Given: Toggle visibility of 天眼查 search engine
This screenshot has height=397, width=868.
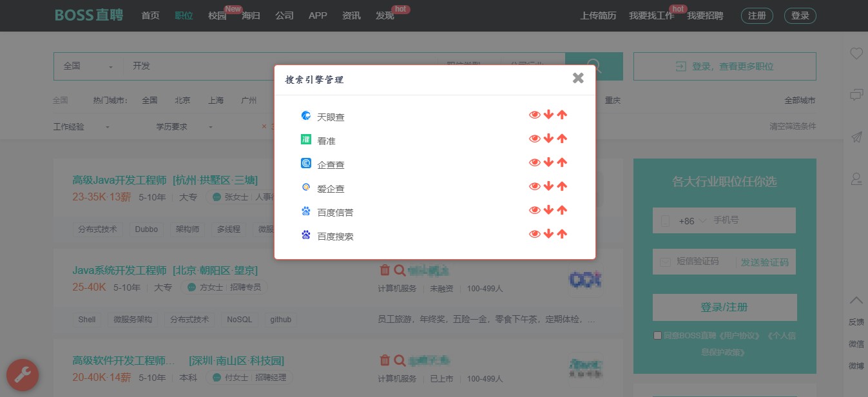Looking at the screenshot, I should click(534, 115).
